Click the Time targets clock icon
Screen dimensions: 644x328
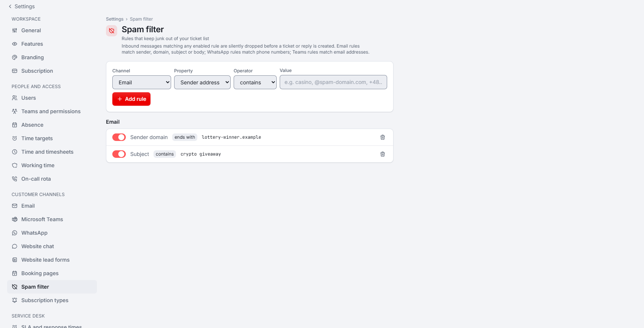(15, 138)
